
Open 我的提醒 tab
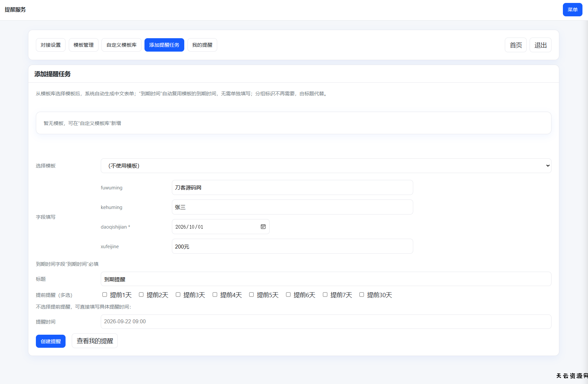pos(202,45)
